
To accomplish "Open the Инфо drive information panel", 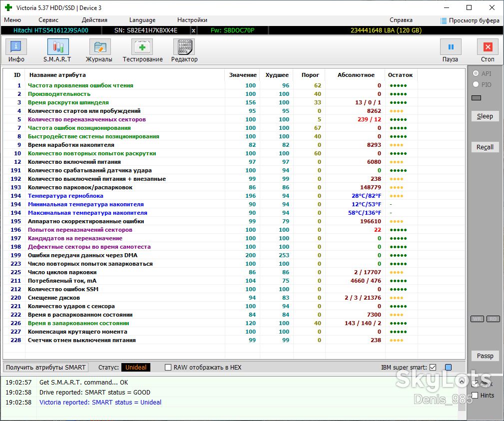I will pos(16,47).
